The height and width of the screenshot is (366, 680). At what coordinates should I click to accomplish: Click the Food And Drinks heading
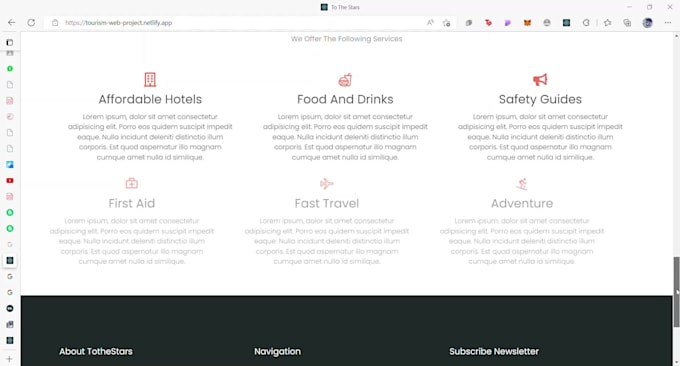pyautogui.click(x=345, y=99)
